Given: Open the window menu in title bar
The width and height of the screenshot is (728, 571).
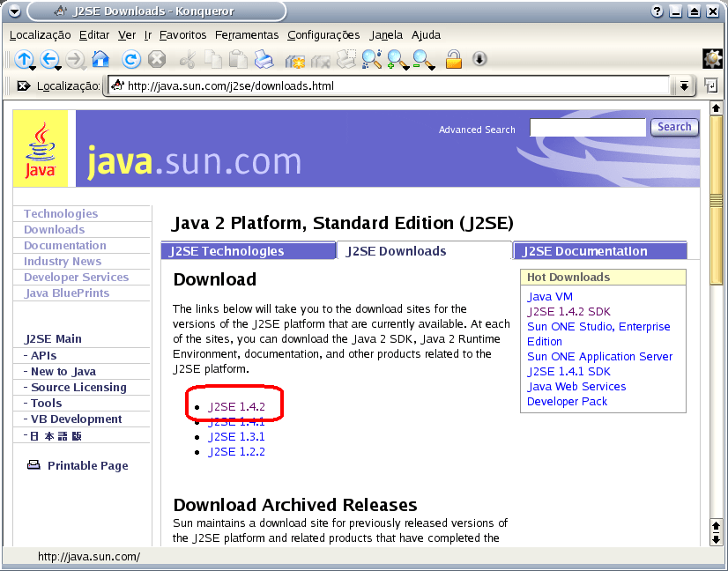Looking at the screenshot, I should (x=14, y=11).
